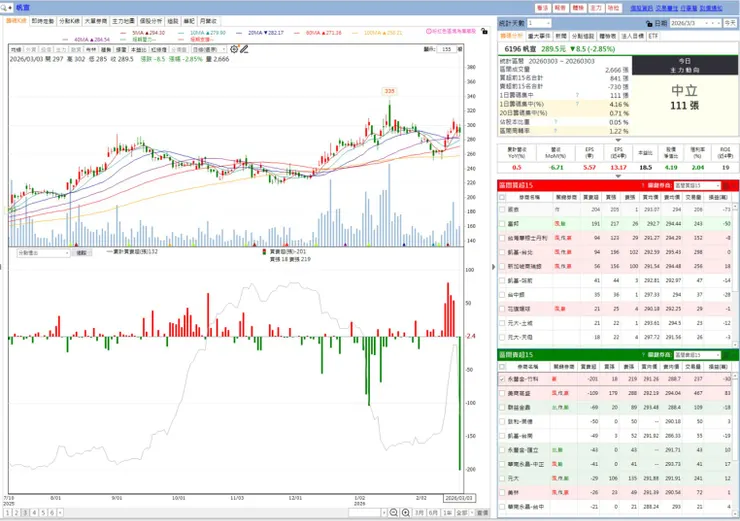Toggle the 本益比 chart indicator button
Image resolution: width=740 pixels, height=521 pixels.
(x=138, y=50)
